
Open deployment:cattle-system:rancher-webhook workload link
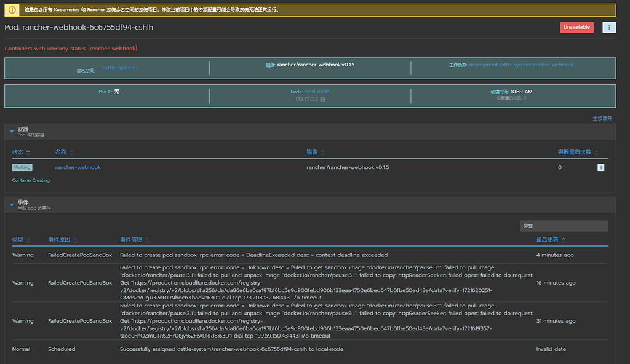tap(520, 65)
